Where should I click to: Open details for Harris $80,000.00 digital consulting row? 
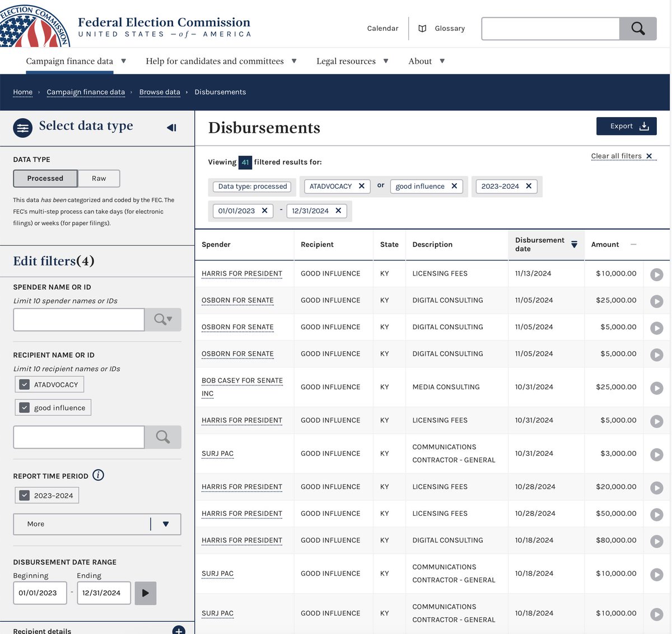coord(657,541)
